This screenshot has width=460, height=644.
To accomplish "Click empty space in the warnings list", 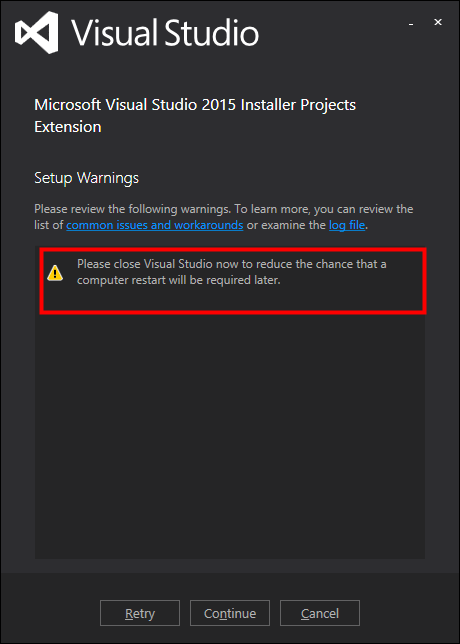I will pos(230,435).
